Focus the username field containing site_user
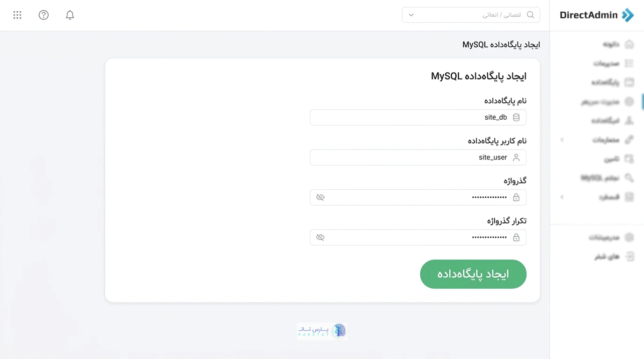644x359 pixels. coord(418,158)
